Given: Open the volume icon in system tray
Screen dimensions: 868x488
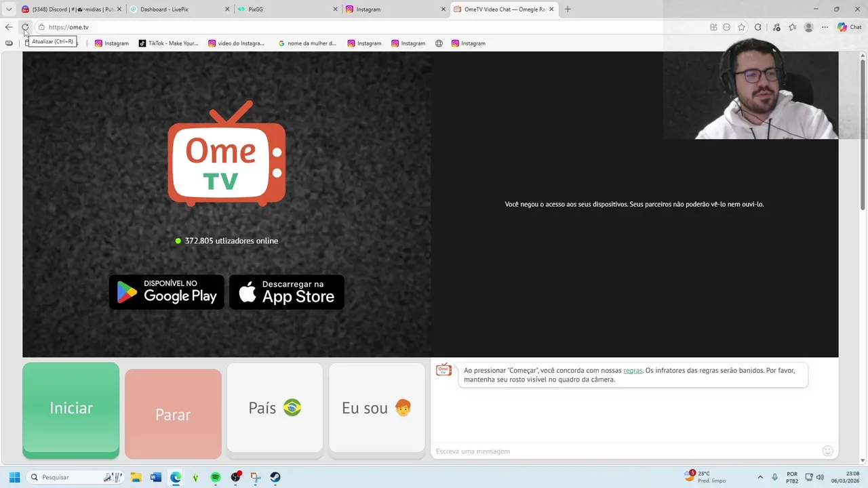Looking at the screenshot, I should [x=820, y=477].
